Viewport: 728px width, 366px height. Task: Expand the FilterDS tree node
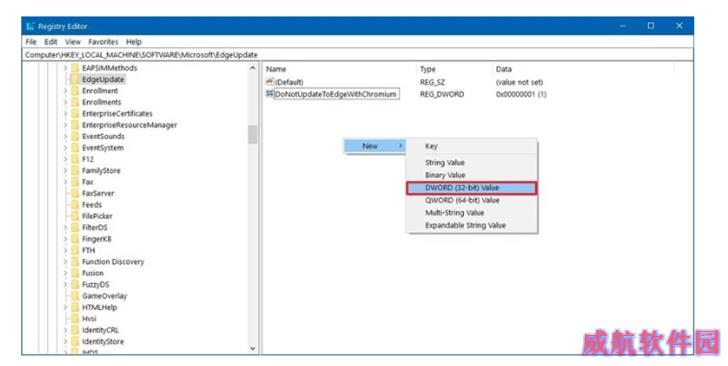tap(65, 227)
